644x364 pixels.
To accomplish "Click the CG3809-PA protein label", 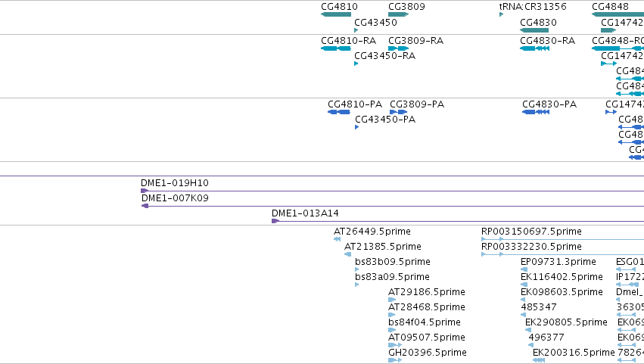I will pyautogui.click(x=417, y=104).
